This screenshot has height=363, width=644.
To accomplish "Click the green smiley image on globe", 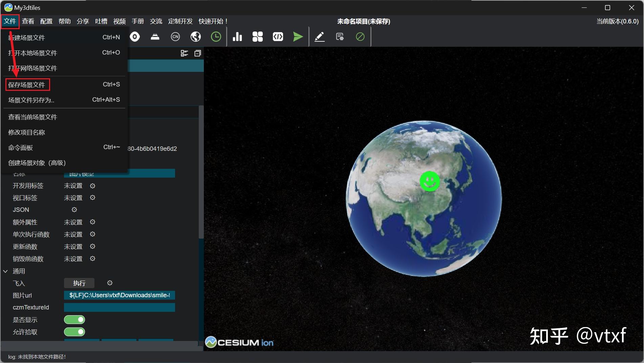I will pos(430,181).
